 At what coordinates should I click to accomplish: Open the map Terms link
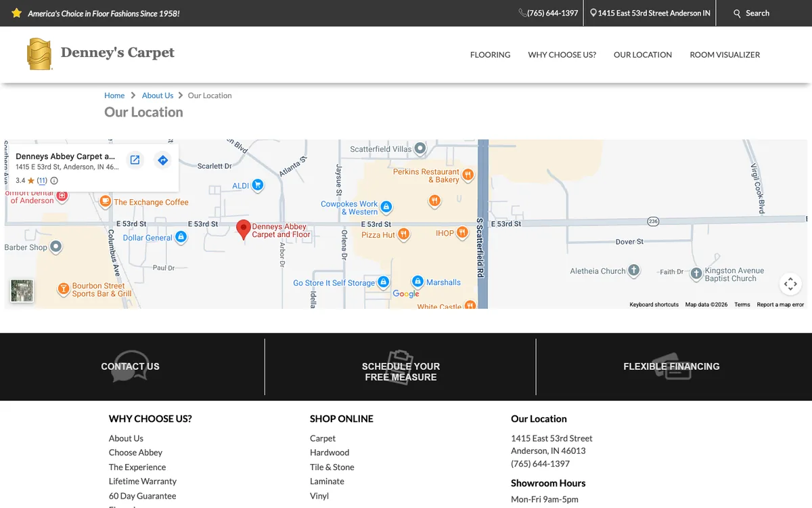click(742, 305)
